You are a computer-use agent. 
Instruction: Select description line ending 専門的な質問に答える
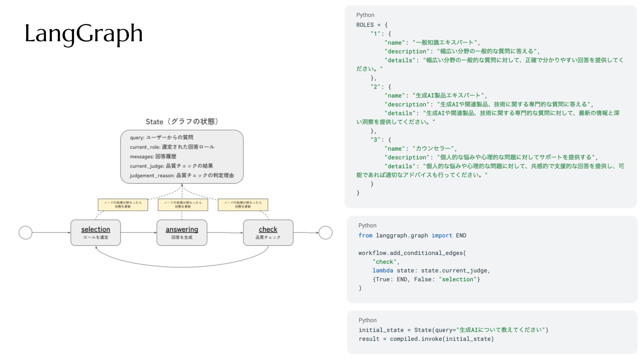pyautogui.click(x=489, y=104)
